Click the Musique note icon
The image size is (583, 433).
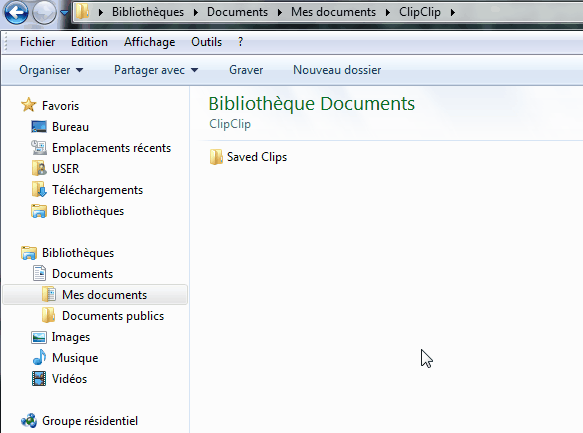point(39,358)
